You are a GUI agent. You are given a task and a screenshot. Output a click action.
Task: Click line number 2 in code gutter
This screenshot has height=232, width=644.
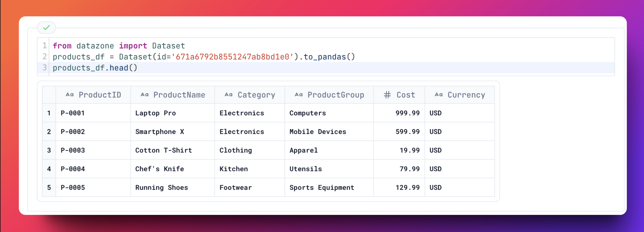click(44, 57)
